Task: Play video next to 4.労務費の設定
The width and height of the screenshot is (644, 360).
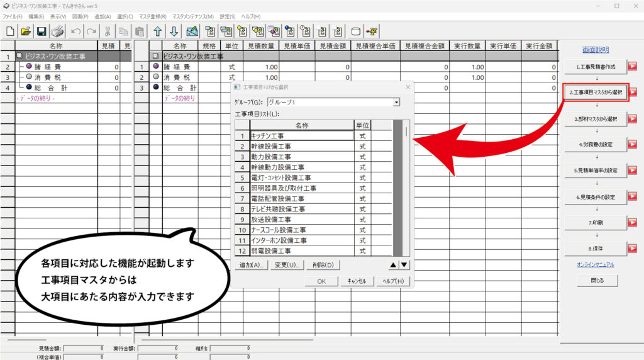Action: pyautogui.click(x=633, y=144)
